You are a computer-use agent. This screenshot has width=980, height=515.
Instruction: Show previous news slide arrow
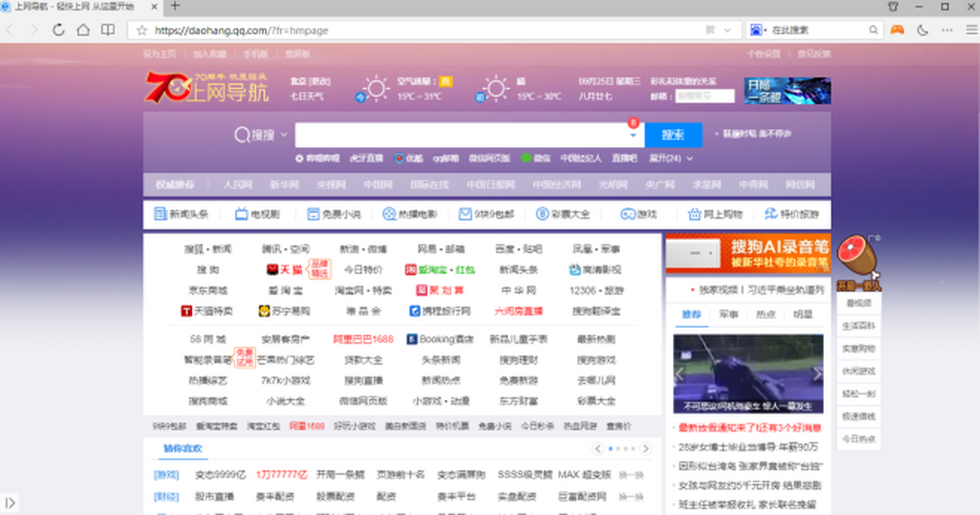(x=679, y=374)
